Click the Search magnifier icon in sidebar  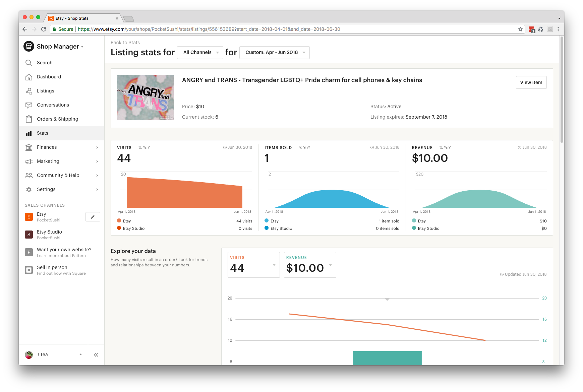point(29,63)
